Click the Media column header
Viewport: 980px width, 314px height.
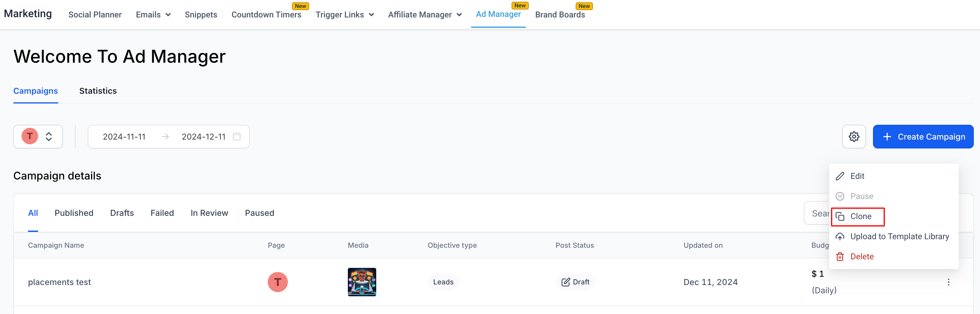point(358,245)
